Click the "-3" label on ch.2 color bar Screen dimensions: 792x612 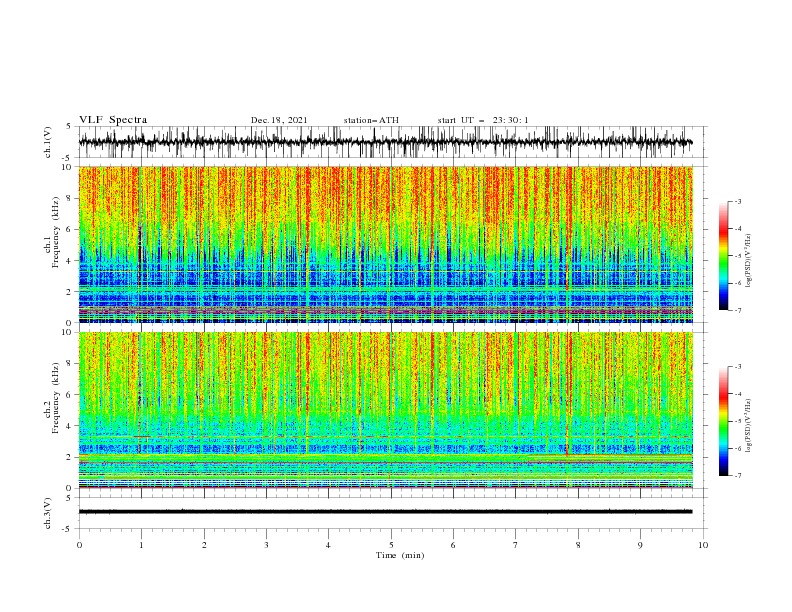737,367
